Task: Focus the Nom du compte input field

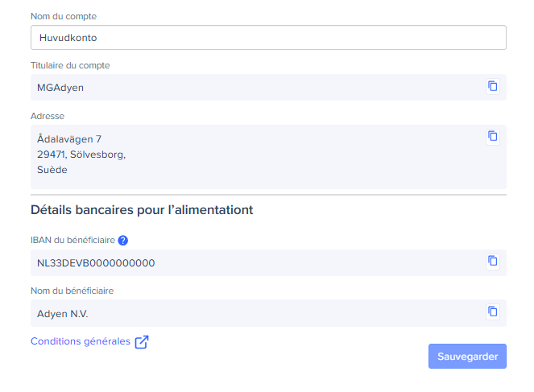Action: coord(268,37)
